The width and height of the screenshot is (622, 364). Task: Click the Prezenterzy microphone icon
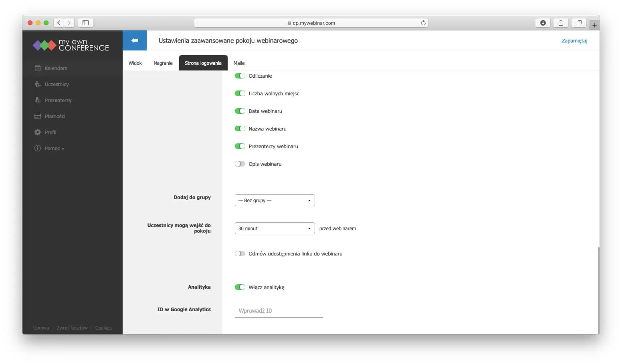(x=38, y=100)
